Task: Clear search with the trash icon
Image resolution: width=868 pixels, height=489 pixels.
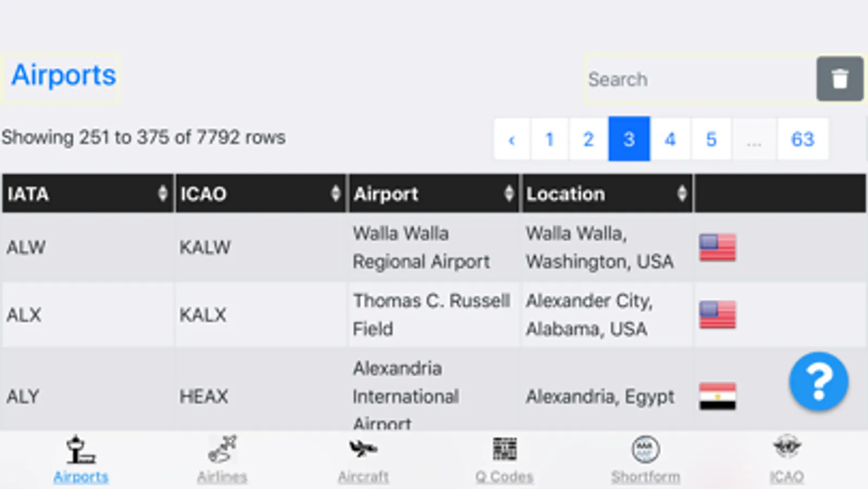Action: point(839,79)
